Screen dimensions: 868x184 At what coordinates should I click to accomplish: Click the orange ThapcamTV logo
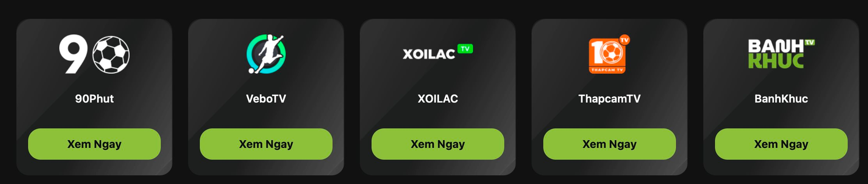pyautogui.click(x=609, y=54)
